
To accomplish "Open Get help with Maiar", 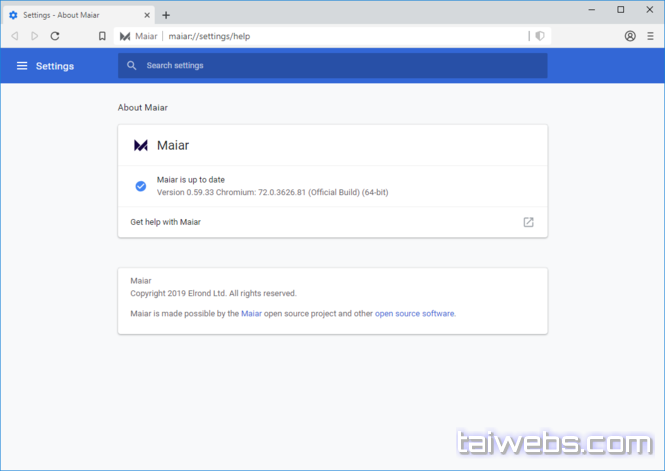I will click(x=166, y=222).
